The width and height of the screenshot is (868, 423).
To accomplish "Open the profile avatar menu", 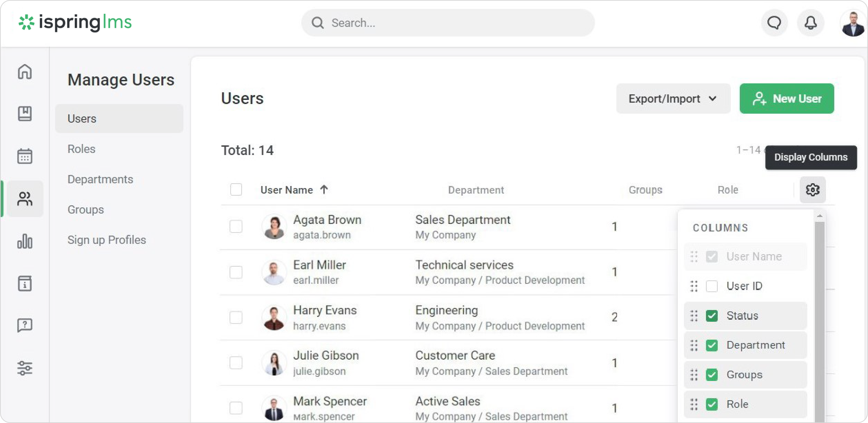I will click(x=853, y=23).
